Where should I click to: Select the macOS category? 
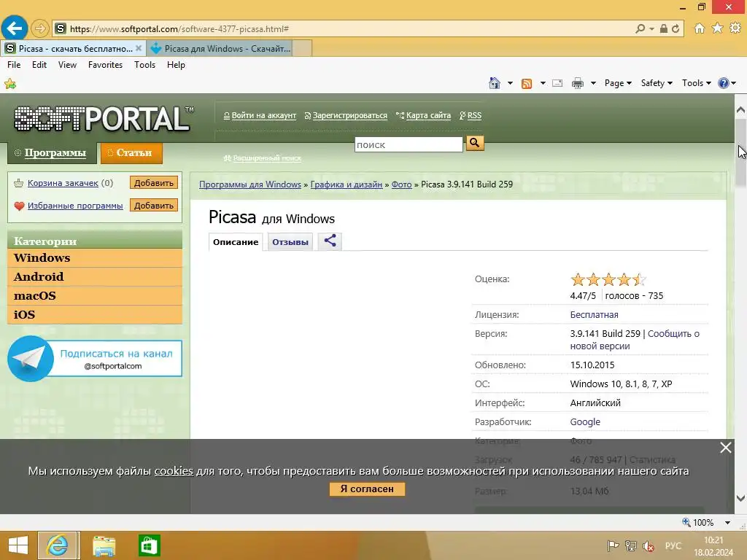click(95, 296)
